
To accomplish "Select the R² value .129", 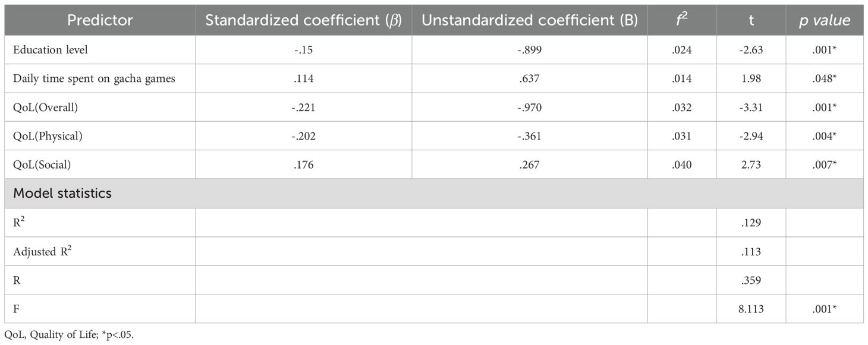I will click(751, 223).
